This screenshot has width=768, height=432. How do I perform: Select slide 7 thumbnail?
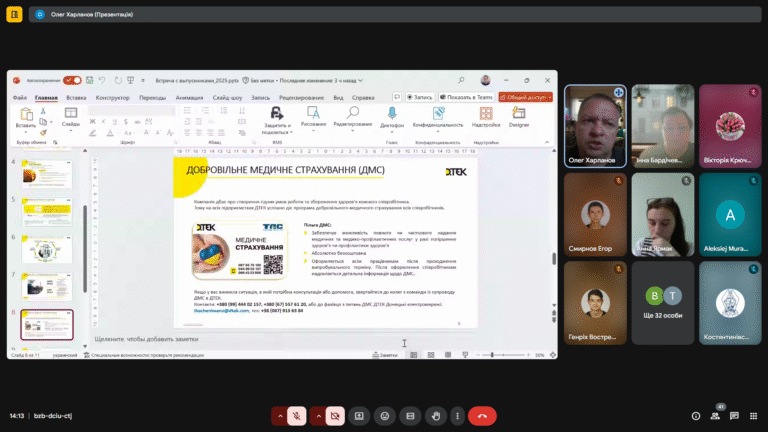coord(47,287)
